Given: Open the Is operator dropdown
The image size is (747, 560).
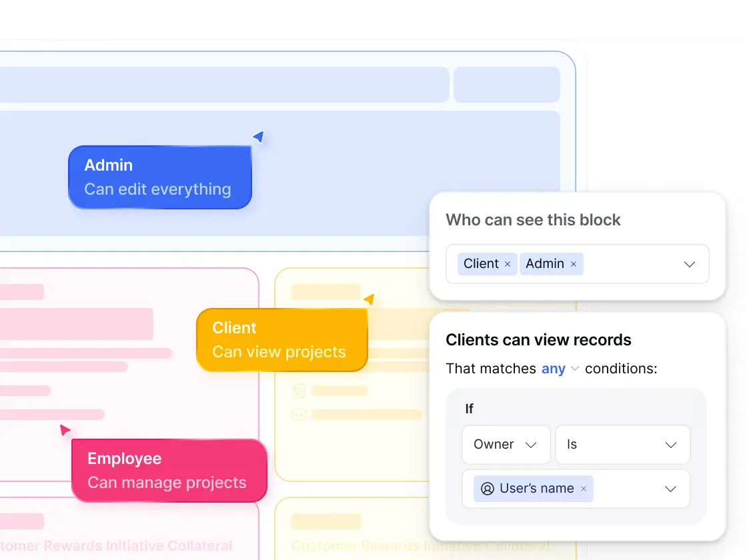Looking at the screenshot, I should tap(623, 445).
